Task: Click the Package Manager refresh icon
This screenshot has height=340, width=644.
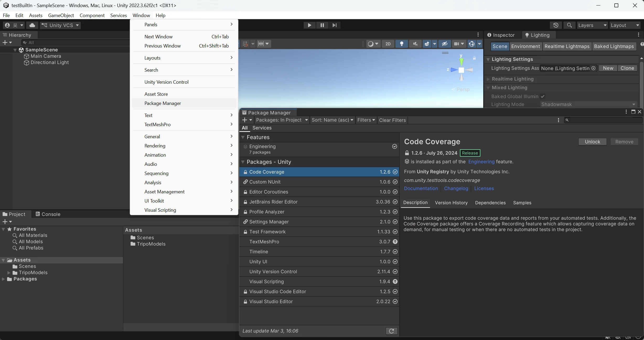Action: (391, 331)
